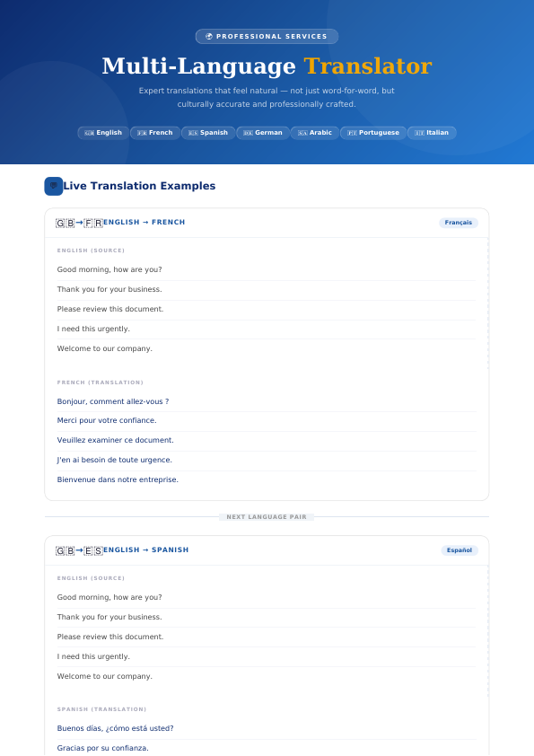Select the French language chip
This screenshot has width=534, height=756.
pyautogui.click(x=155, y=133)
